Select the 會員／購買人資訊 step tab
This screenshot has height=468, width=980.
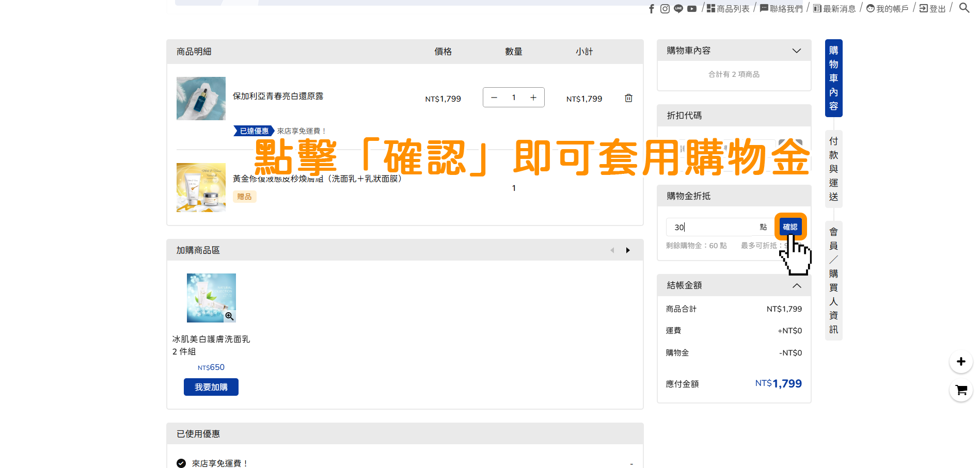834,281
